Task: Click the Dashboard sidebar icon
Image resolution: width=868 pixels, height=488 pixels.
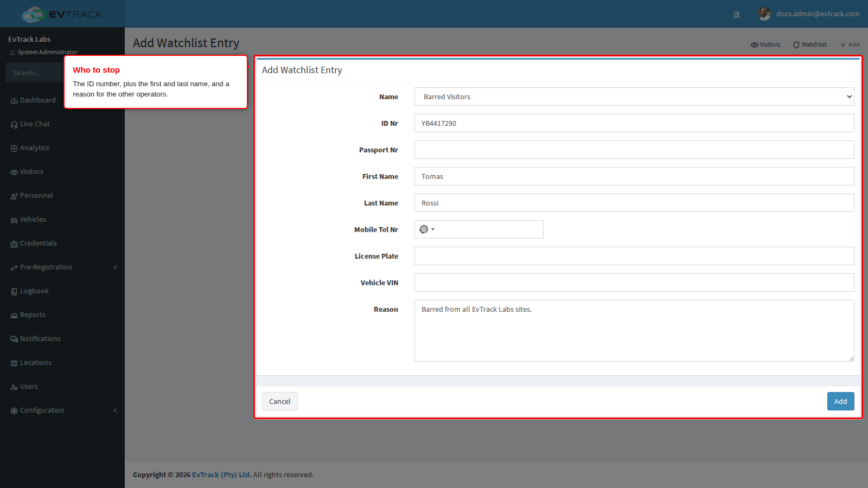Action: tap(14, 101)
